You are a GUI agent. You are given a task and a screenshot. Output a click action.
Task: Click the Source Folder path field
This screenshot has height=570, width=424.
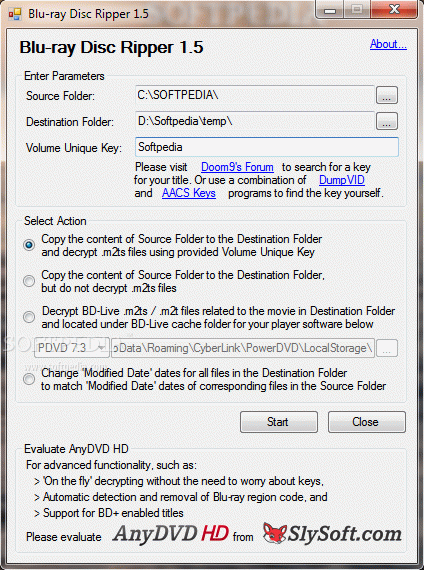tap(254, 95)
